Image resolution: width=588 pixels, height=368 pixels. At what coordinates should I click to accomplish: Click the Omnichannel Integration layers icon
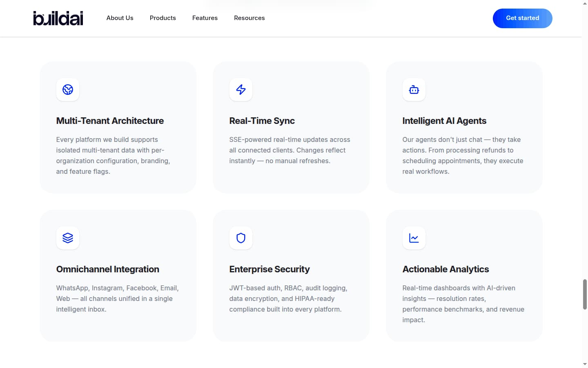(x=68, y=238)
